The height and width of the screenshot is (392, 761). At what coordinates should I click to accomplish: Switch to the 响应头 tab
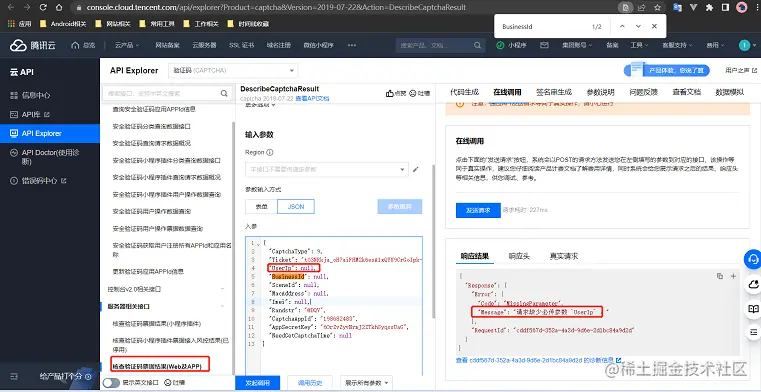point(519,256)
